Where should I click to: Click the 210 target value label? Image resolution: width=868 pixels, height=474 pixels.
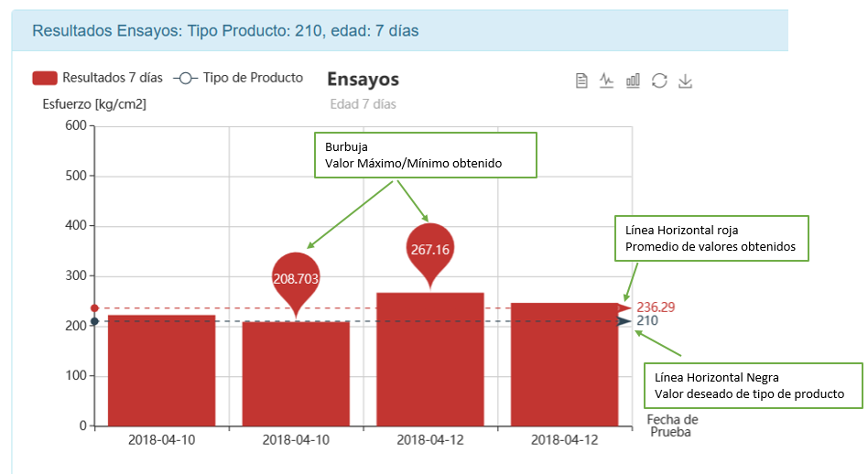[x=647, y=321]
